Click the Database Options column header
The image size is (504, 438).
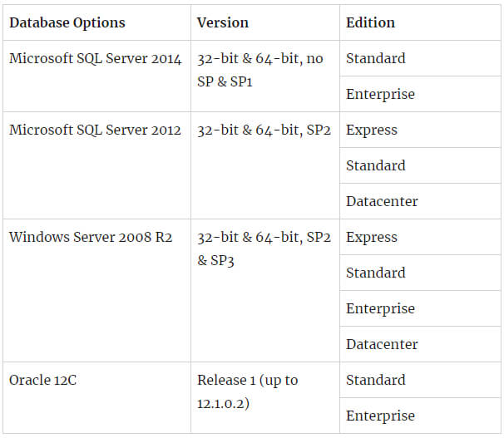click(96, 22)
